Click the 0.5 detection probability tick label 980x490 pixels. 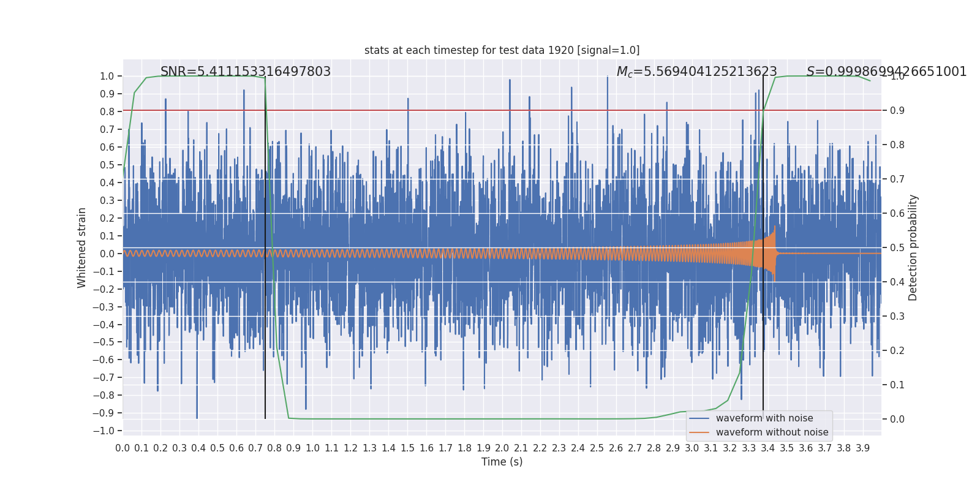[x=897, y=247]
